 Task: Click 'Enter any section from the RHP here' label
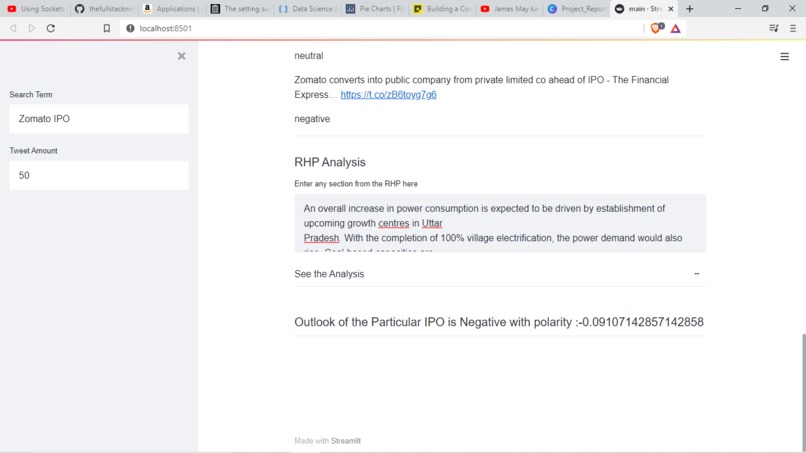356,184
